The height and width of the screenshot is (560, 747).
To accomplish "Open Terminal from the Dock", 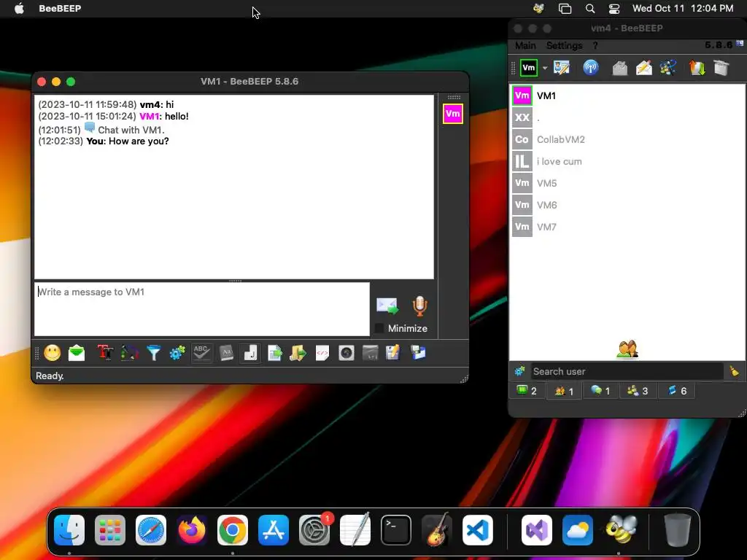I will click(x=396, y=530).
